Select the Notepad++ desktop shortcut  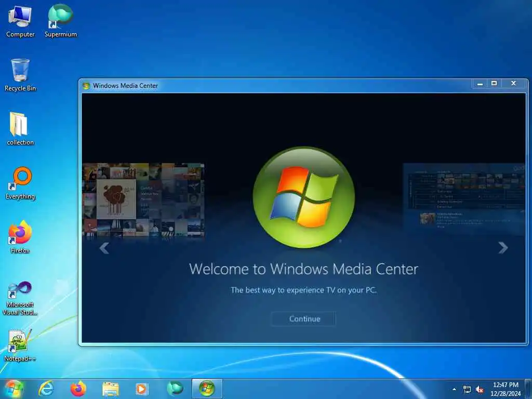(x=20, y=345)
